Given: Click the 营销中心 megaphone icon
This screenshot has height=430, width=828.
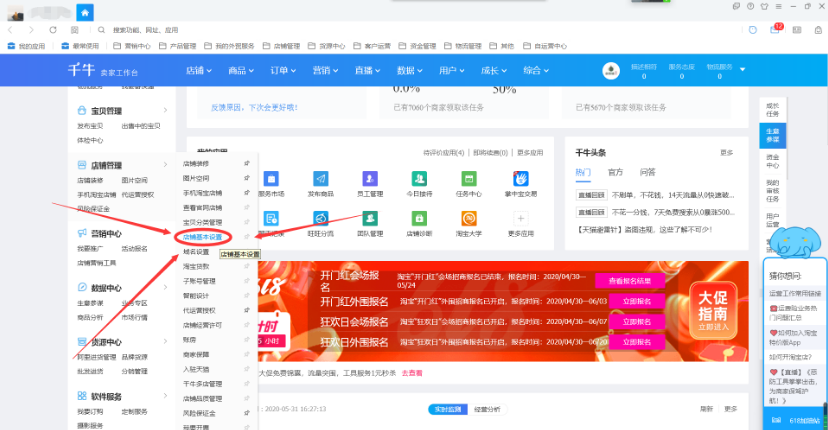Looking at the screenshot, I should click(82, 233).
